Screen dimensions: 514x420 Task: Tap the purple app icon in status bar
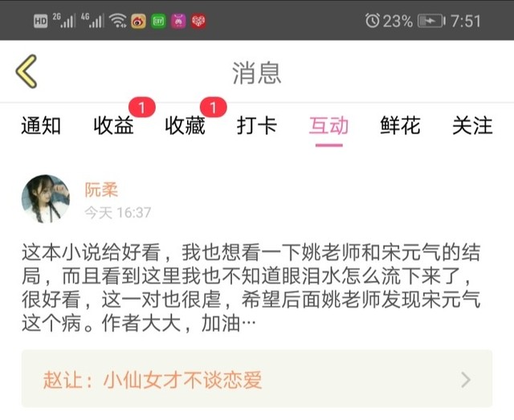click(178, 22)
